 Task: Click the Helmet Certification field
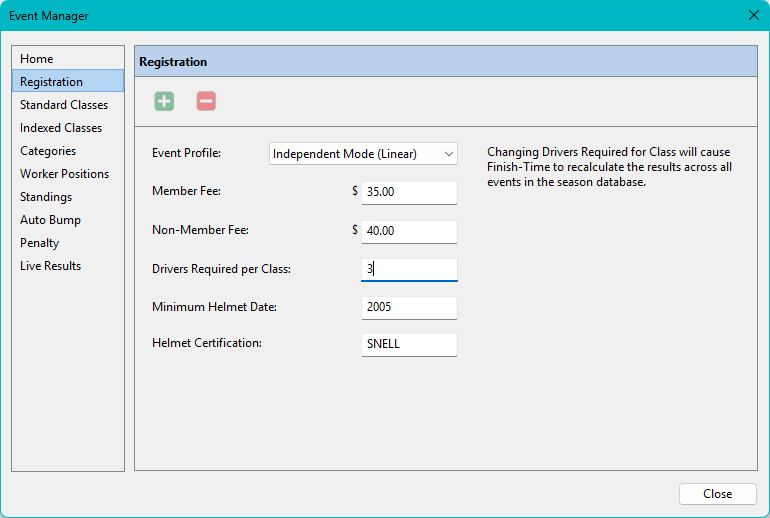tap(409, 344)
